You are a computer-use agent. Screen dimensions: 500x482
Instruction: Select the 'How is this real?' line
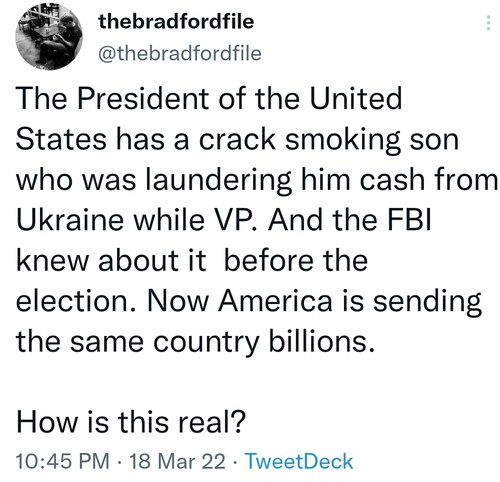tap(131, 421)
